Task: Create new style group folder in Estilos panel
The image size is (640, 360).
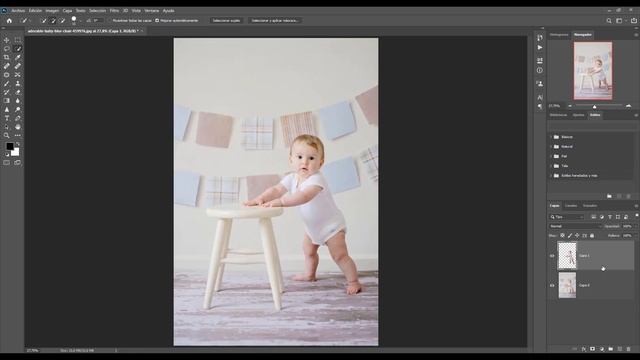Action: pyautogui.click(x=609, y=196)
